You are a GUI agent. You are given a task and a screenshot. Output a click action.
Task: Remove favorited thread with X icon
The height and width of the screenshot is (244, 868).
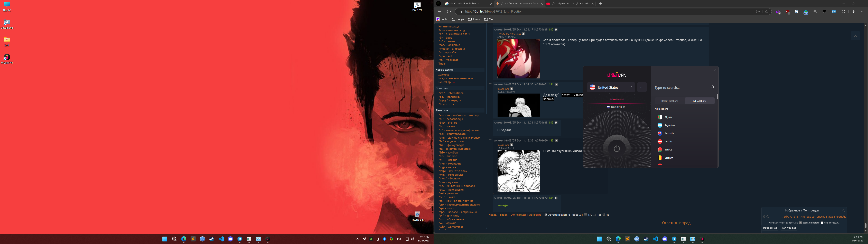tap(764, 217)
